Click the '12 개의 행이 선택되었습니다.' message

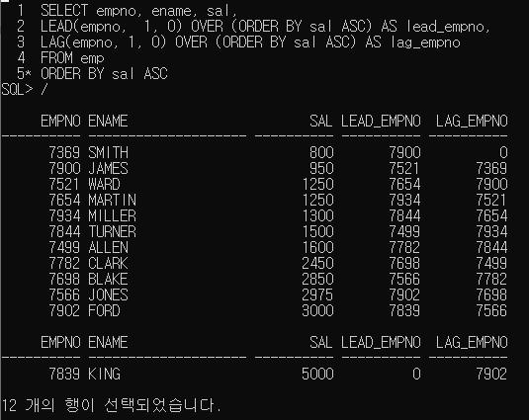click(x=112, y=405)
